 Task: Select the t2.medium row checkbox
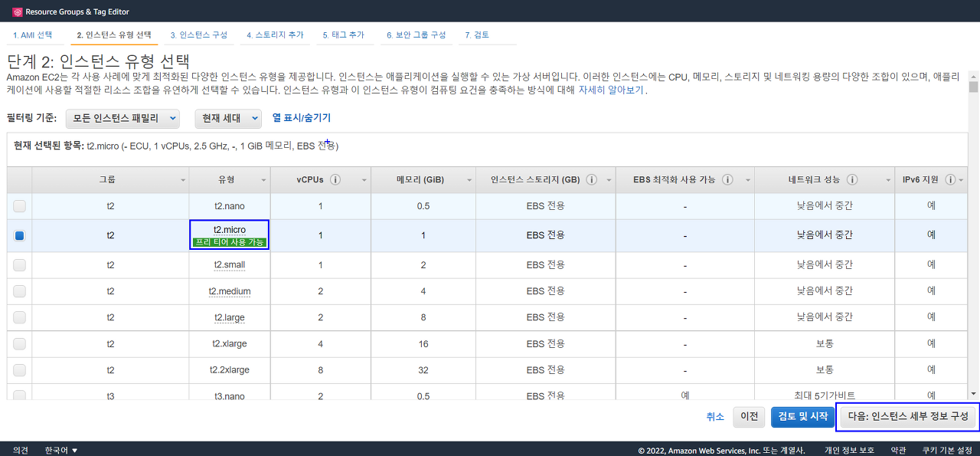[x=19, y=291]
